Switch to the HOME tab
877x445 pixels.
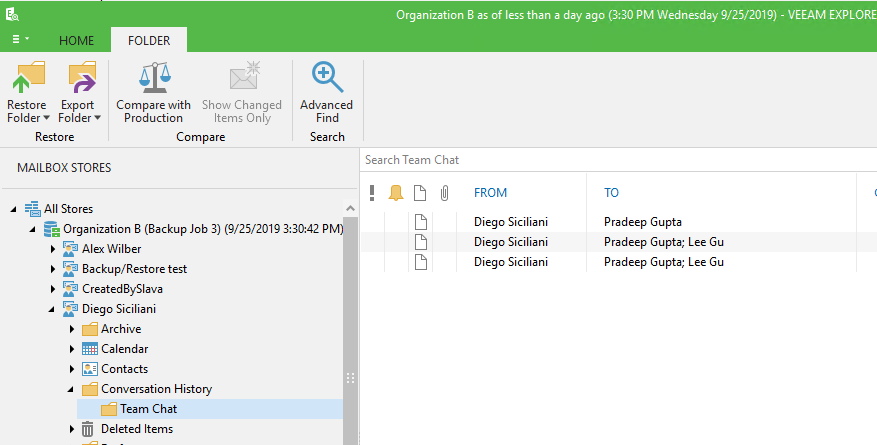pos(77,41)
